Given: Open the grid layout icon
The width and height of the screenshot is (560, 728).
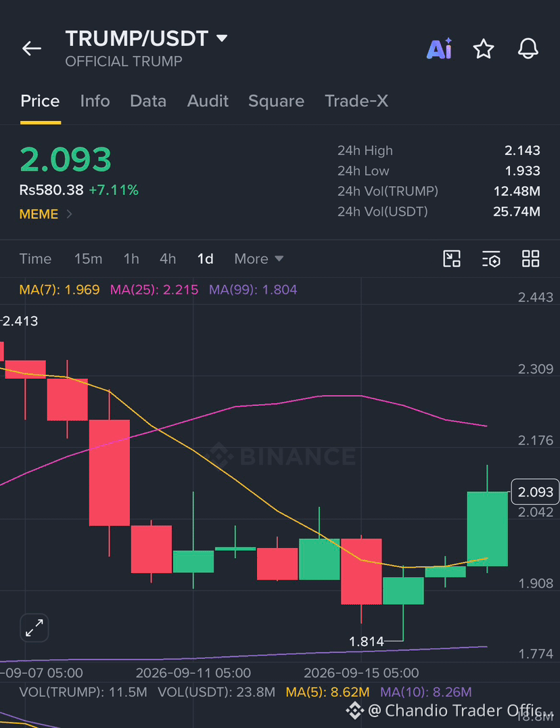Looking at the screenshot, I should click(531, 258).
